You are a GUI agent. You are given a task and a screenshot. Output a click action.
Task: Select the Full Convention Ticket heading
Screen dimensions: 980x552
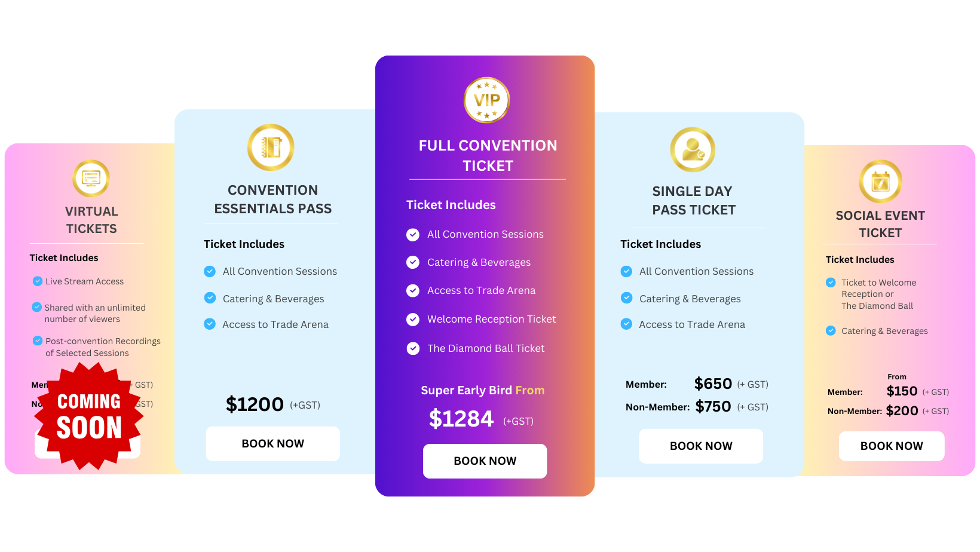(486, 155)
